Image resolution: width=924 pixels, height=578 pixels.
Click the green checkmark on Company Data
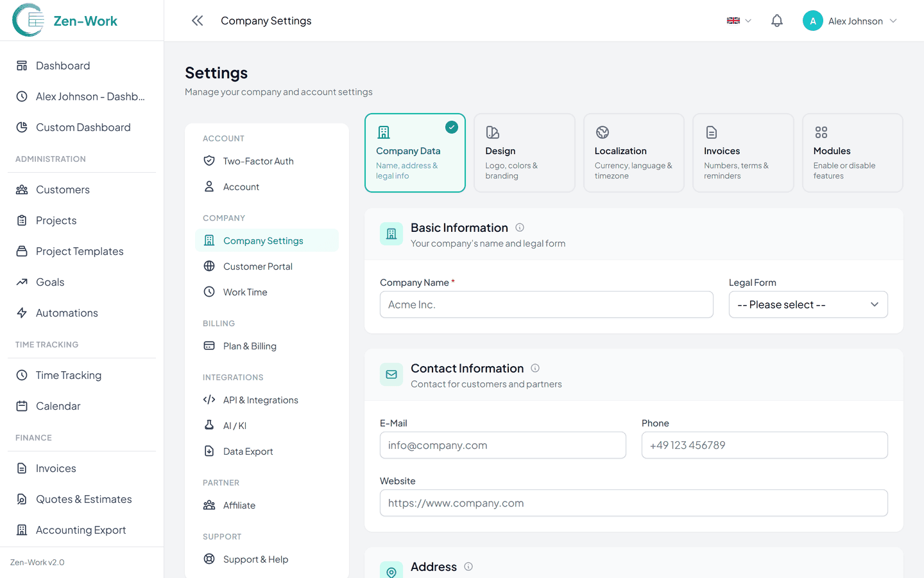452,127
